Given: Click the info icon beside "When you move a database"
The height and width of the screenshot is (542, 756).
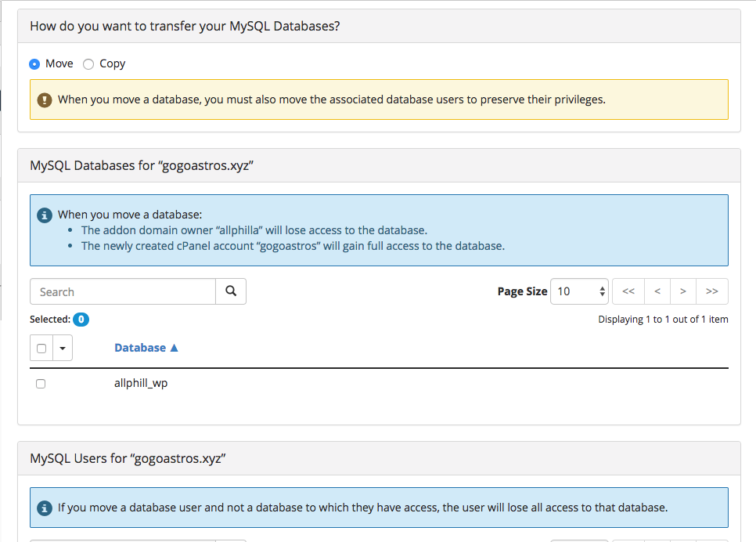Looking at the screenshot, I should [x=45, y=215].
